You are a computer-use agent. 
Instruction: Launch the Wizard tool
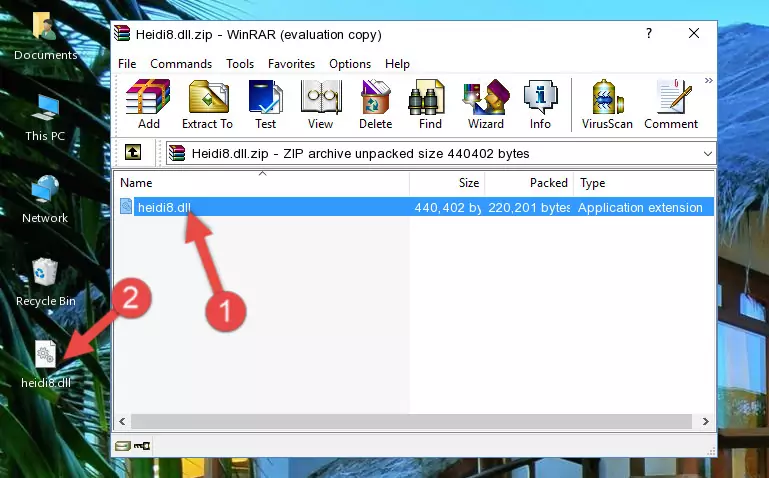pyautogui.click(x=486, y=104)
